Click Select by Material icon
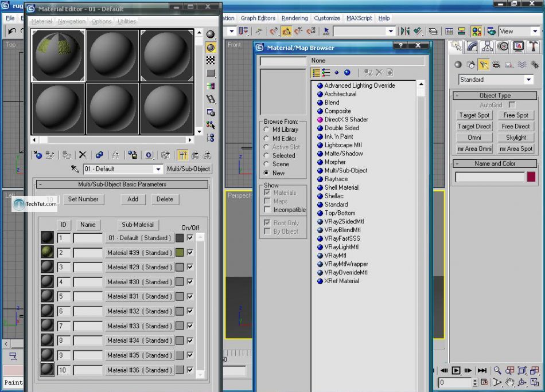Screen dimensions: 545x392 coord(211,125)
